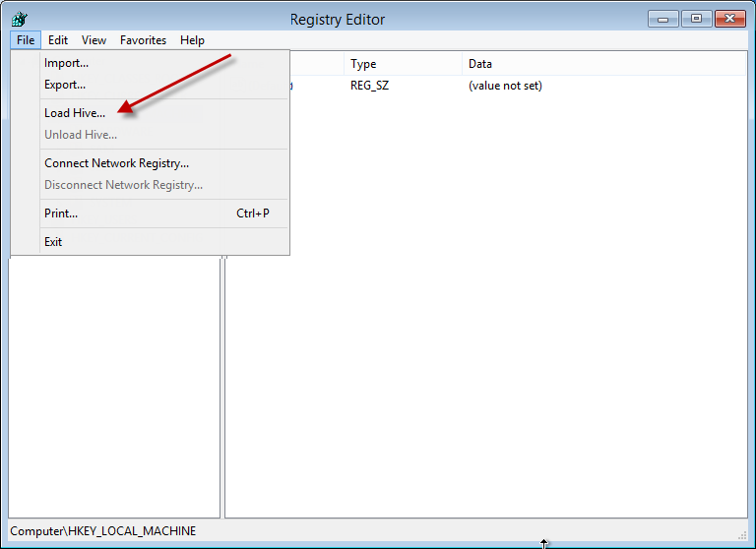Close the open File menu
Image resolution: width=756 pixels, height=549 pixels.
pos(26,40)
